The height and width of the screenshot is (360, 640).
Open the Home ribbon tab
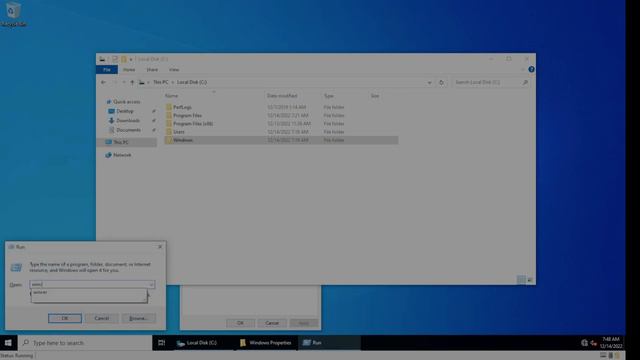[129, 70]
